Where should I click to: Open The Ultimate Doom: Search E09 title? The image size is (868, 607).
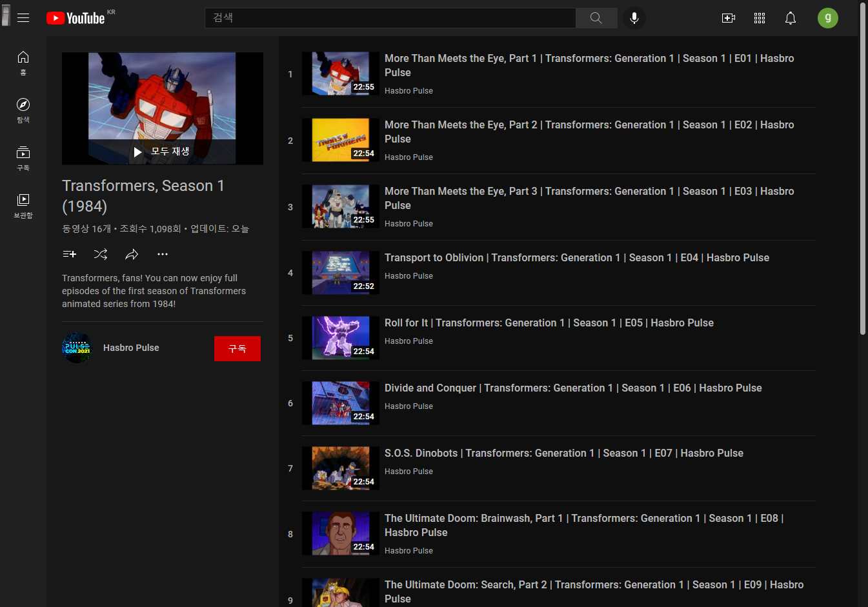tap(594, 592)
